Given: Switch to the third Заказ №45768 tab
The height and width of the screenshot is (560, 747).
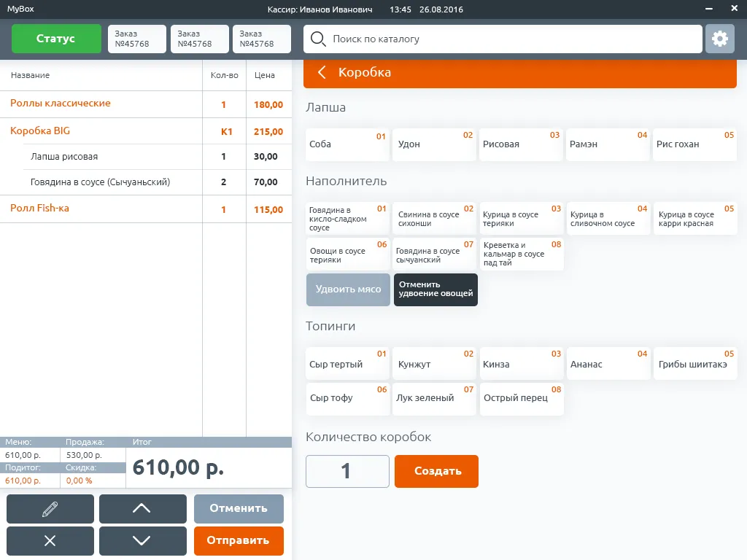Looking at the screenshot, I should (261, 39).
